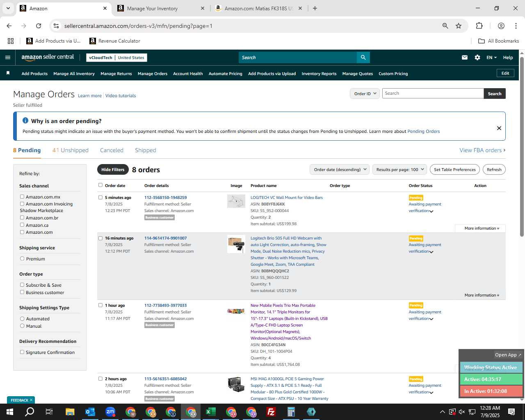Open the Seller Central hamburger menu
Viewport: 525px width, 420px height.
click(7, 57)
